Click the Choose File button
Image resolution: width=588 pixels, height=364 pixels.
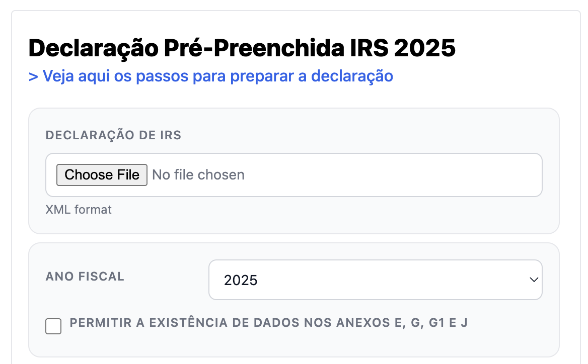pos(102,175)
